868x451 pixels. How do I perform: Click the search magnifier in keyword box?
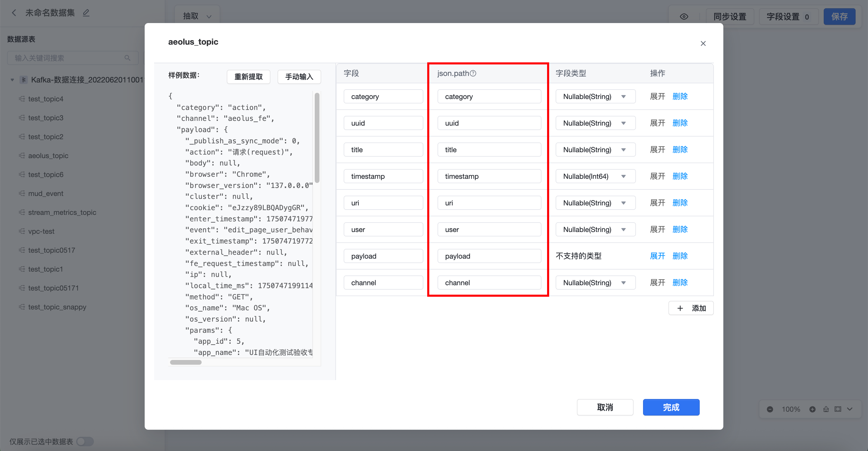(x=127, y=58)
